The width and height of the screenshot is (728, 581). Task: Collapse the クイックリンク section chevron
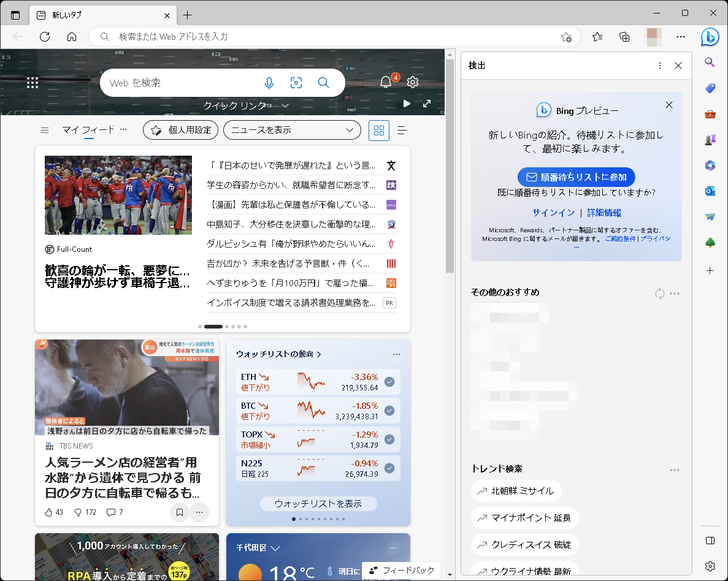285,105
